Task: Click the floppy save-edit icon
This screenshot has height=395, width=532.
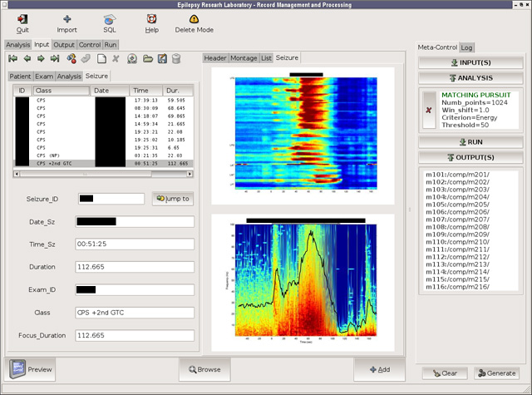Action: pyautogui.click(x=162, y=59)
